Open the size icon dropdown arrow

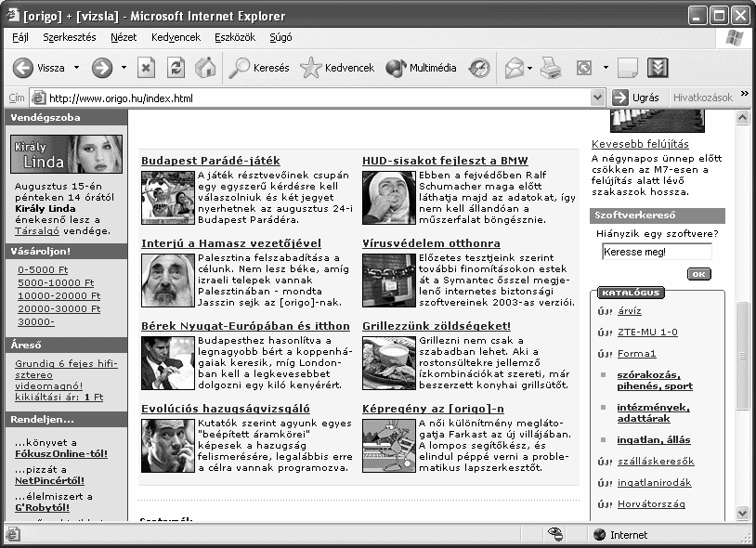[606, 68]
